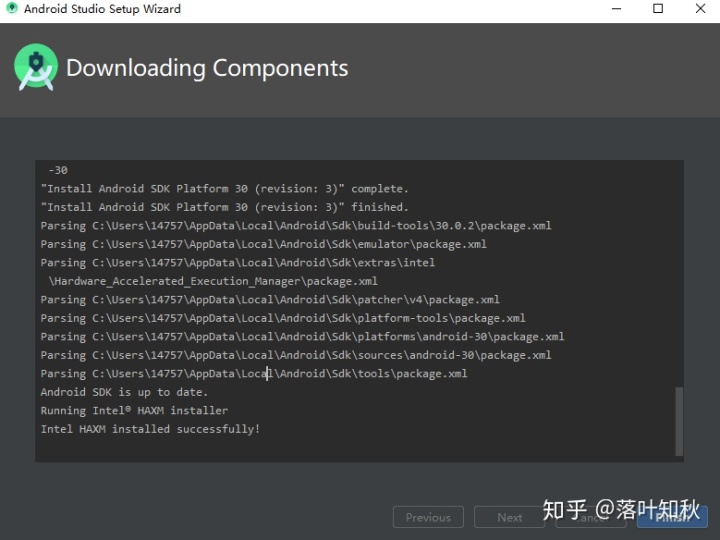This screenshot has height=540, width=720.
Task: Click the line parsing platform-tools\package.xml
Action: tap(283, 318)
